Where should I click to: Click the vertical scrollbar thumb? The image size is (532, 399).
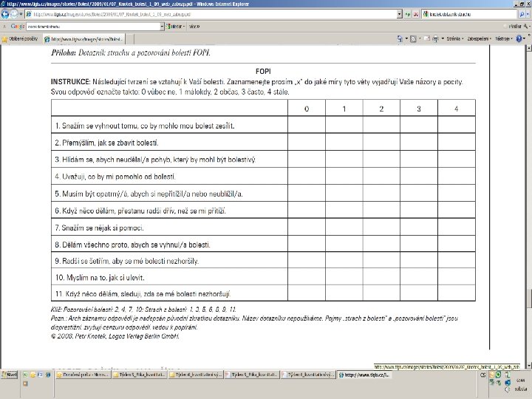tap(528, 298)
